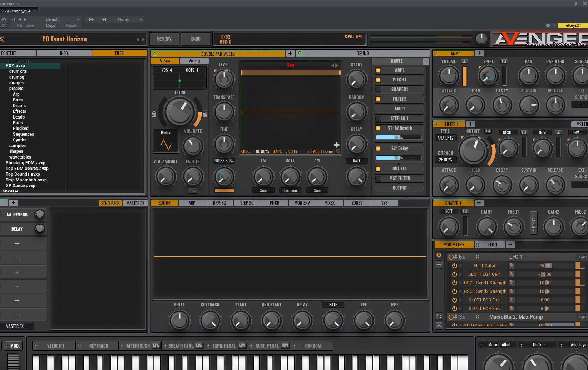Click the plus icon beside the ROUTE header

coord(426,61)
